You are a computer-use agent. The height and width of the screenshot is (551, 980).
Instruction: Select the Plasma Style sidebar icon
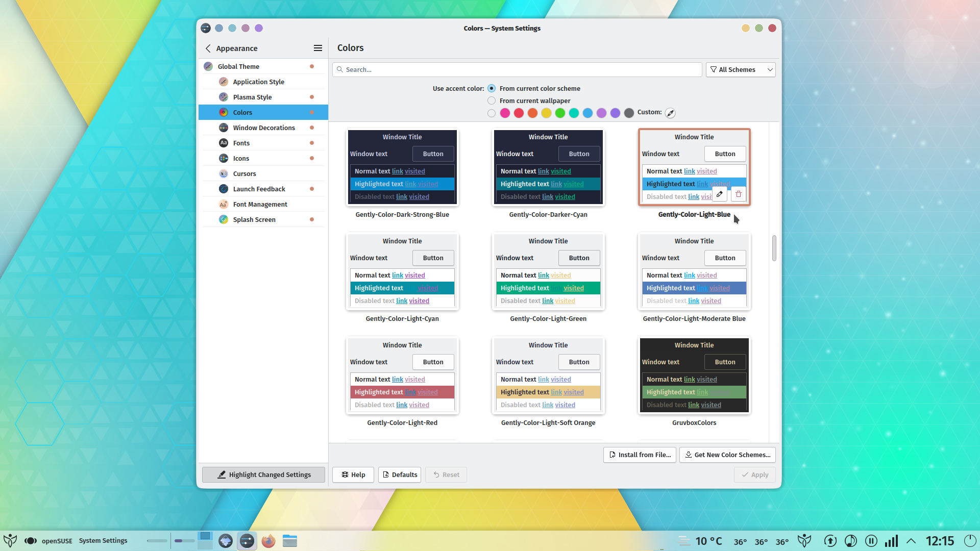224,97
